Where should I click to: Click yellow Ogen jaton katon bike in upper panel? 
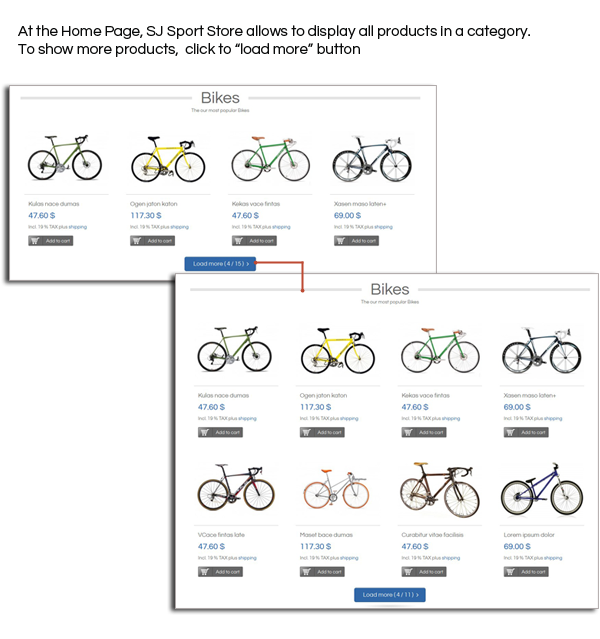167,158
